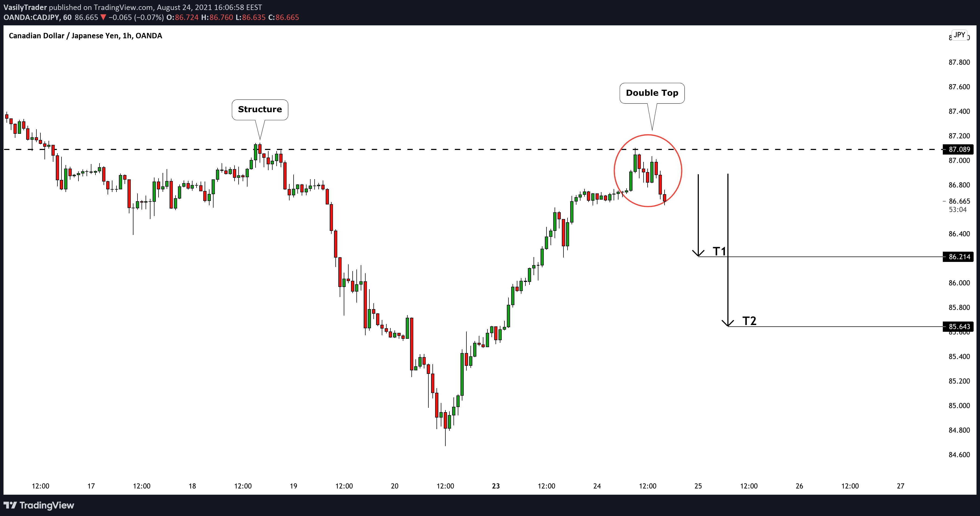Click the 86.214 T1 price tag
Image resolution: width=980 pixels, height=516 pixels.
[959, 257]
